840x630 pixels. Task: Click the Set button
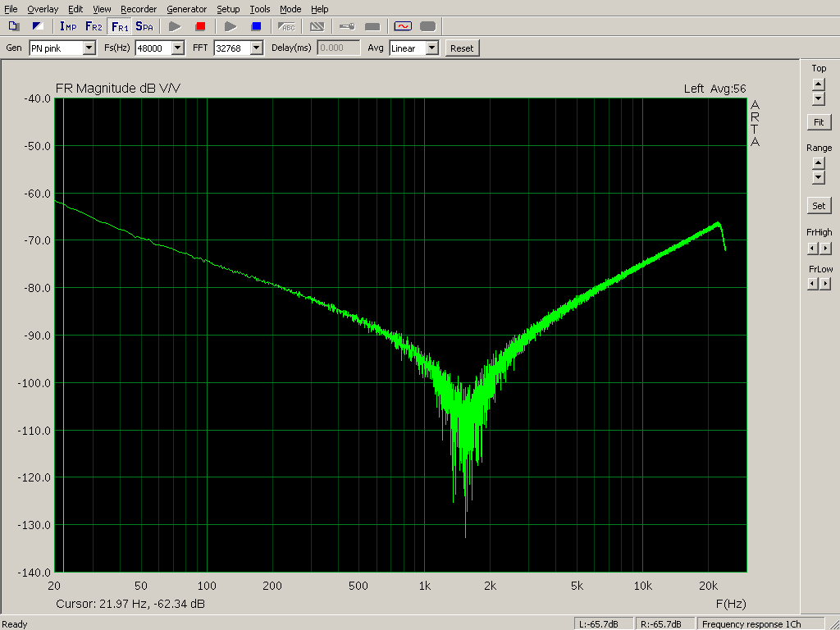tap(819, 206)
